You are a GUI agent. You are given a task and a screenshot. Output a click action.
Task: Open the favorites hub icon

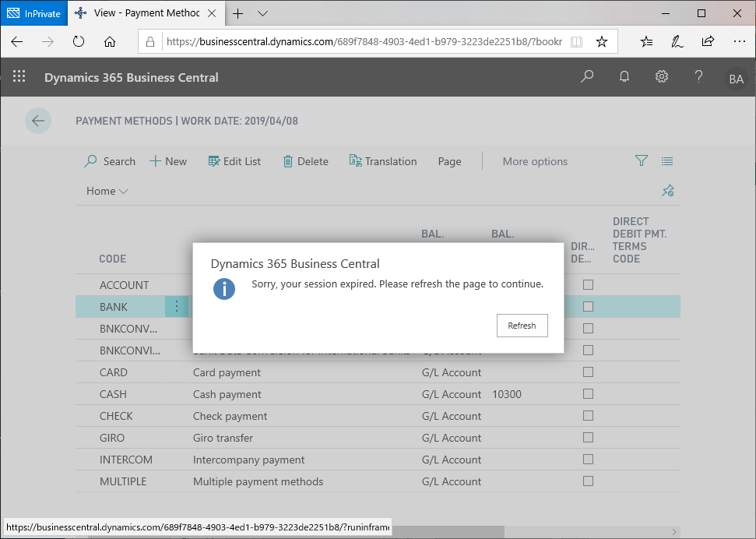(x=647, y=42)
